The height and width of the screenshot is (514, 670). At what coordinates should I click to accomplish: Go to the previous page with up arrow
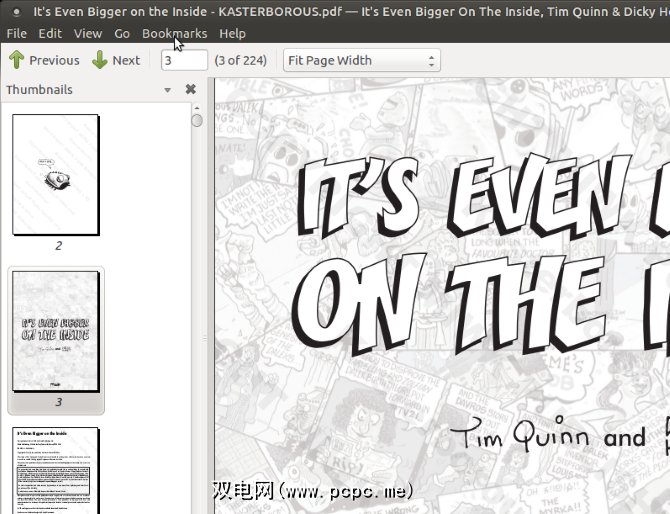click(44, 60)
